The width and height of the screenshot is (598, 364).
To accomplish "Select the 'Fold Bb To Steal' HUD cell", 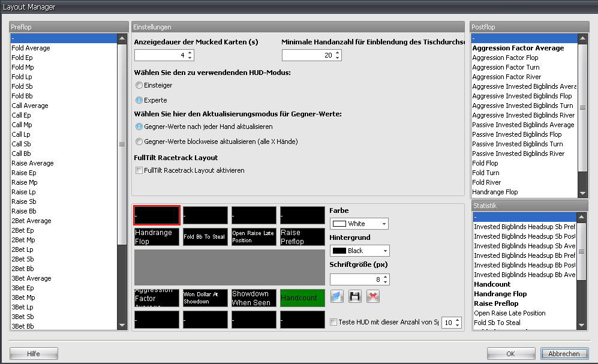I will pyautogui.click(x=205, y=237).
